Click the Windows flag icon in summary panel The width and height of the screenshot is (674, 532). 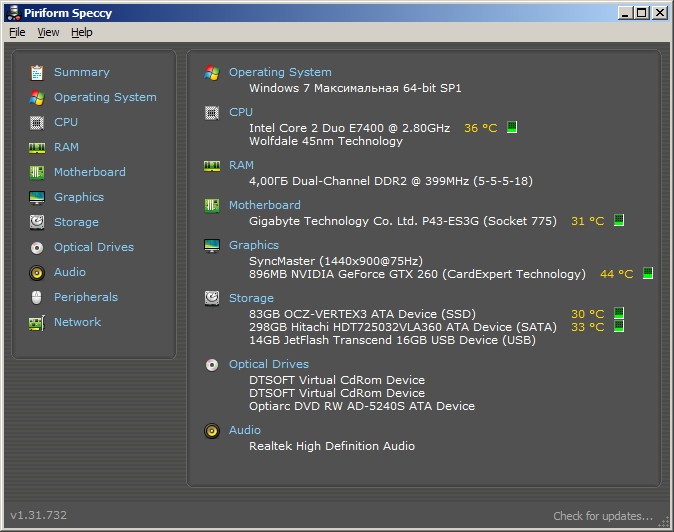pos(212,73)
